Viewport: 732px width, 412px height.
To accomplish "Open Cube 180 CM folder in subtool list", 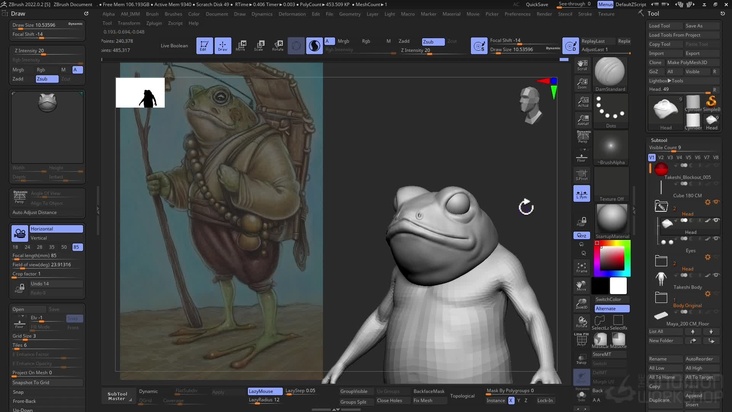I will [x=661, y=206].
